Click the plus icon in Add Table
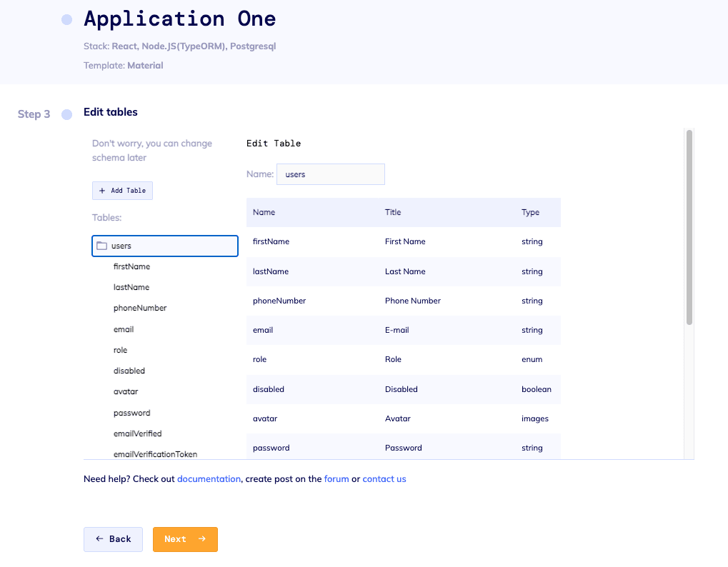 click(x=102, y=191)
